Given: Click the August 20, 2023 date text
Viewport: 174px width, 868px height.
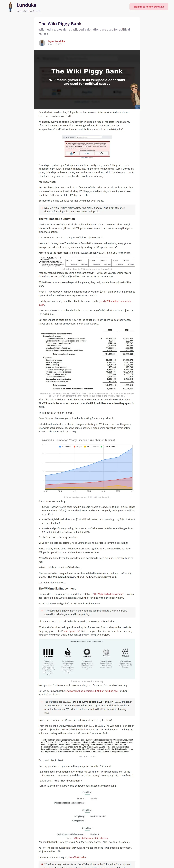Looking at the screenshot, I should coord(55,44).
